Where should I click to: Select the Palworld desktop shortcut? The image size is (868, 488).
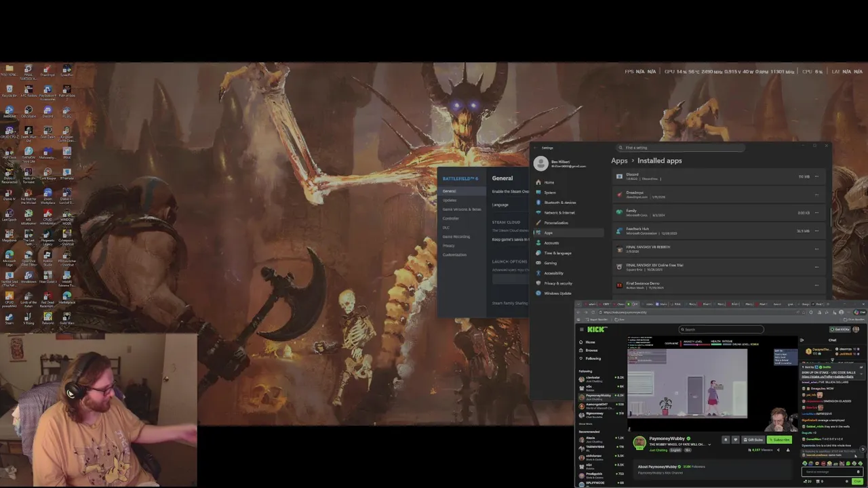[x=47, y=317]
